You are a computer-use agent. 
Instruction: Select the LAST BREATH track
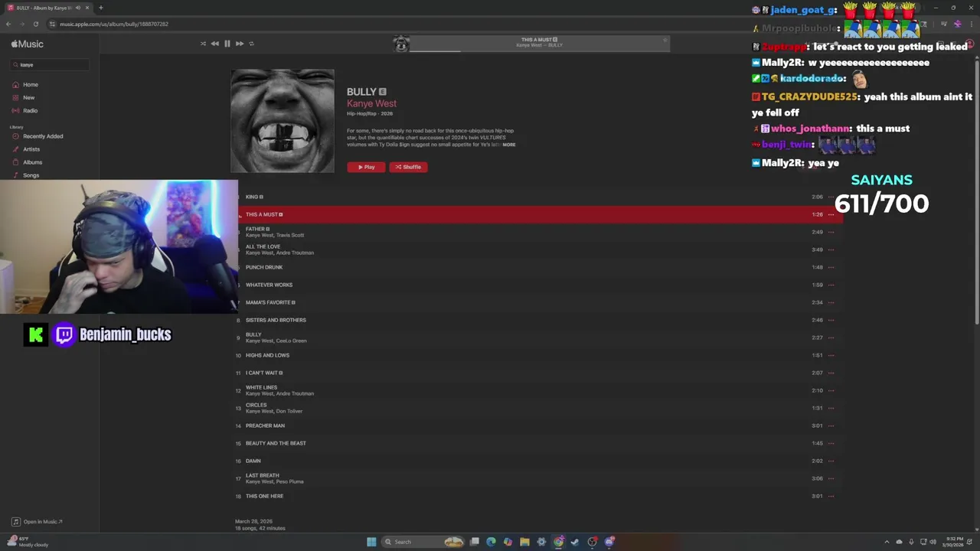536,478
